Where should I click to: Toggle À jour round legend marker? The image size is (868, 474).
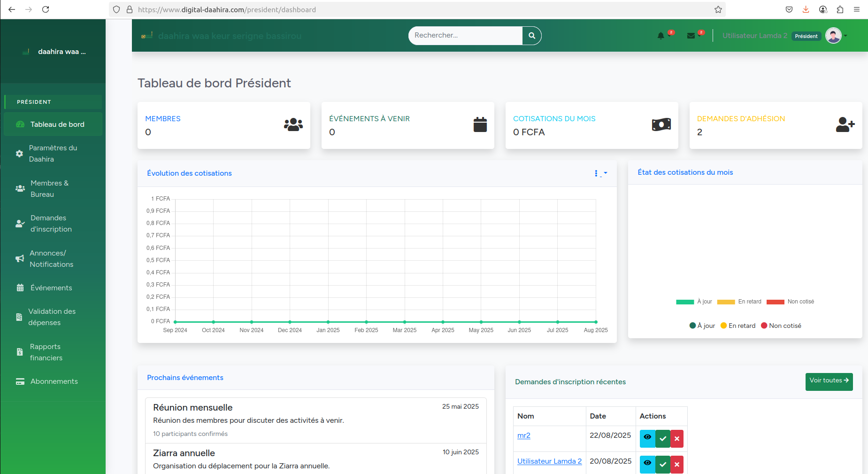coord(692,326)
